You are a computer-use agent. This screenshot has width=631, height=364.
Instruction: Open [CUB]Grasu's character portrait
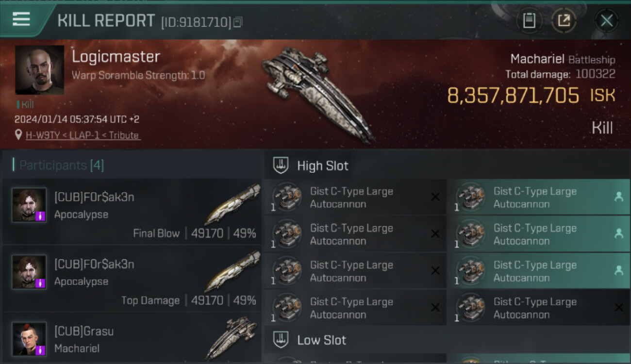pyautogui.click(x=29, y=339)
